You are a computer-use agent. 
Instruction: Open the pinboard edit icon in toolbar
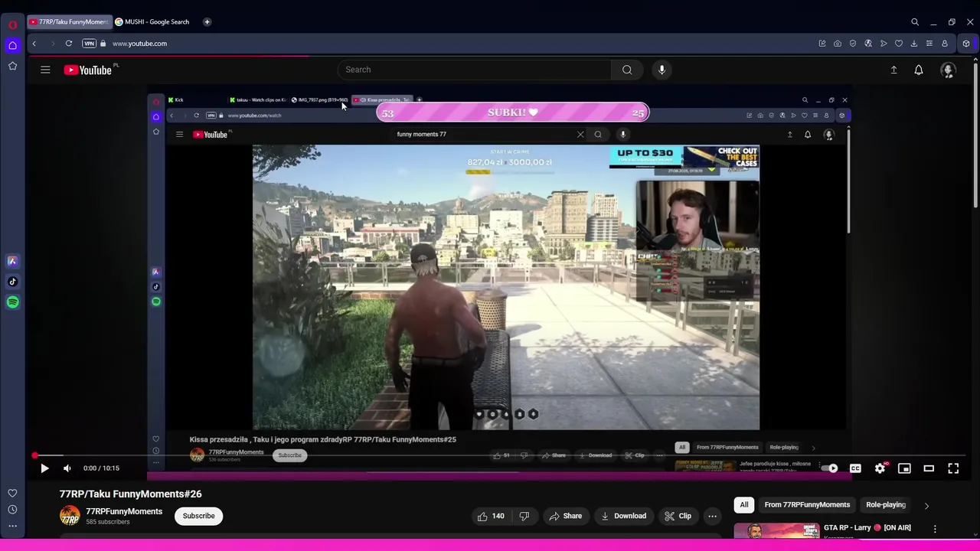(822, 44)
